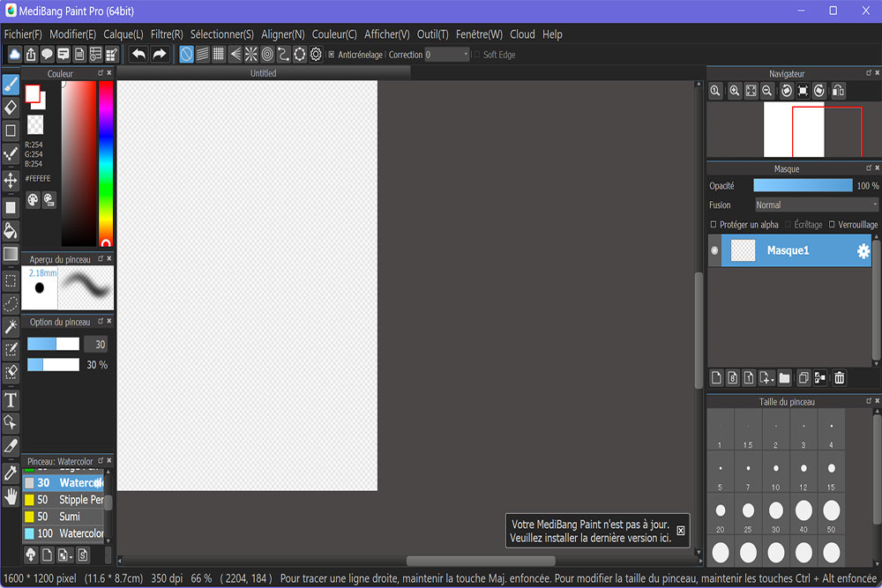Click the update notification message
The height and width of the screenshot is (588, 882).
point(590,531)
